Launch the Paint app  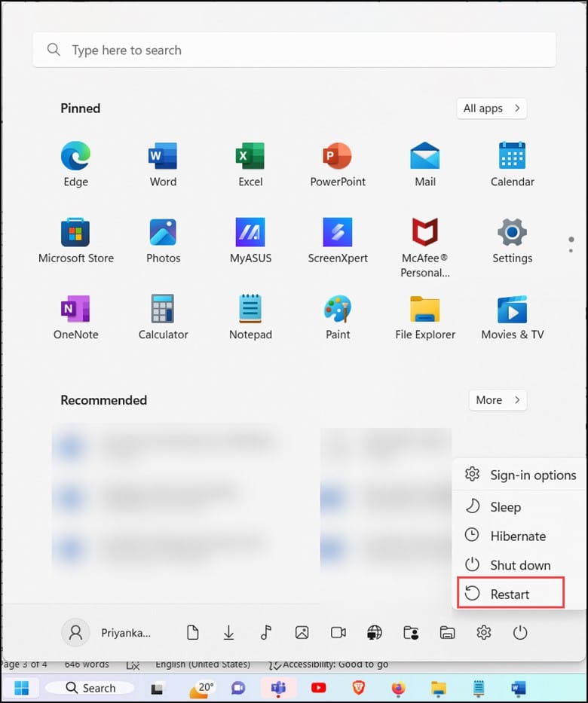[x=338, y=317]
